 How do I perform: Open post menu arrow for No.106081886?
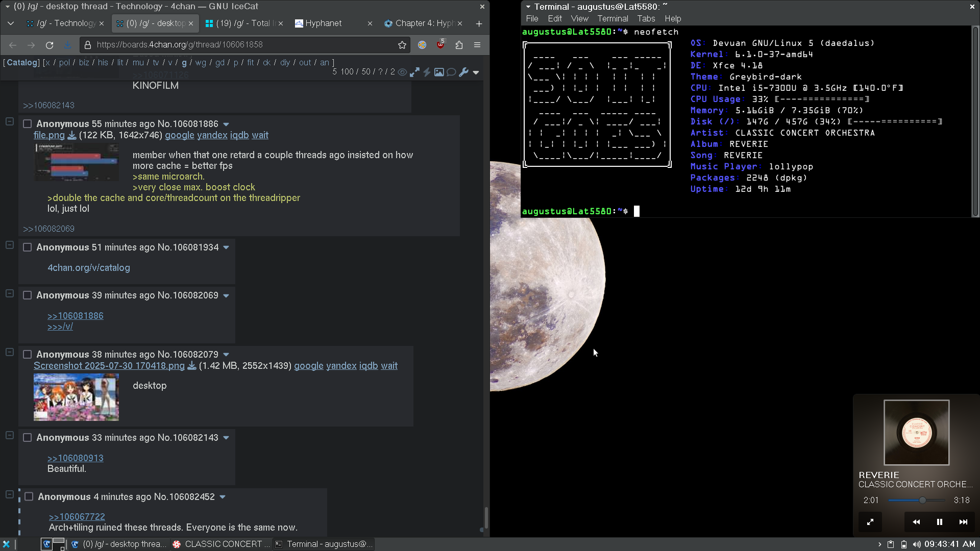(x=226, y=124)
